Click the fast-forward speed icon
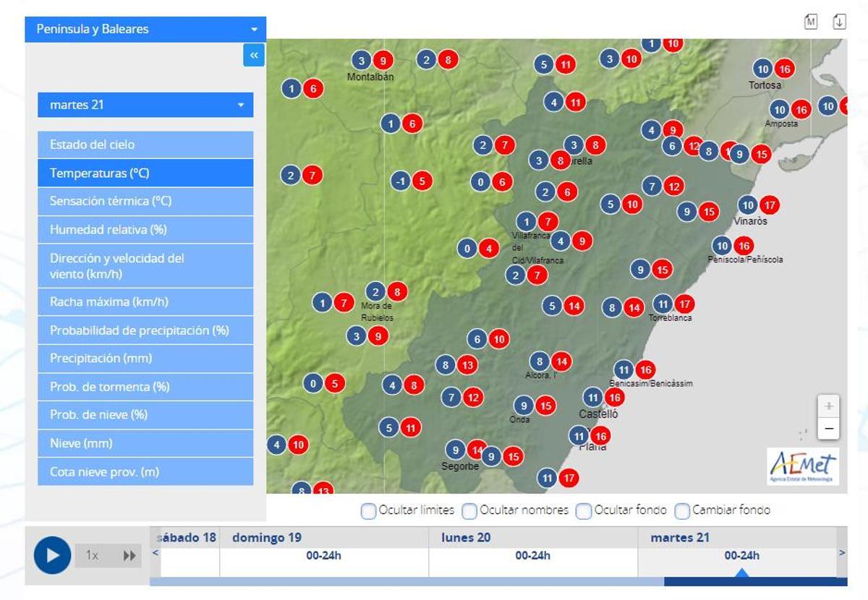868x600 pixels. pos(129,555)
